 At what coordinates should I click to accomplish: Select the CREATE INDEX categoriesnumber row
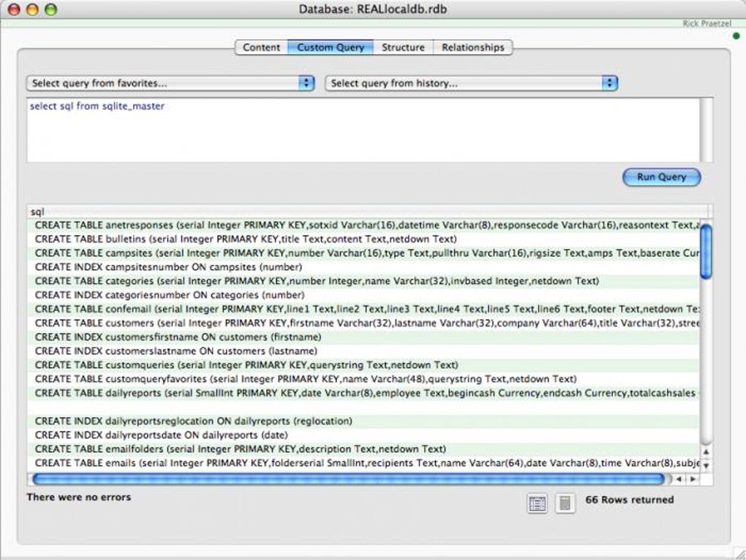(363, 295)
